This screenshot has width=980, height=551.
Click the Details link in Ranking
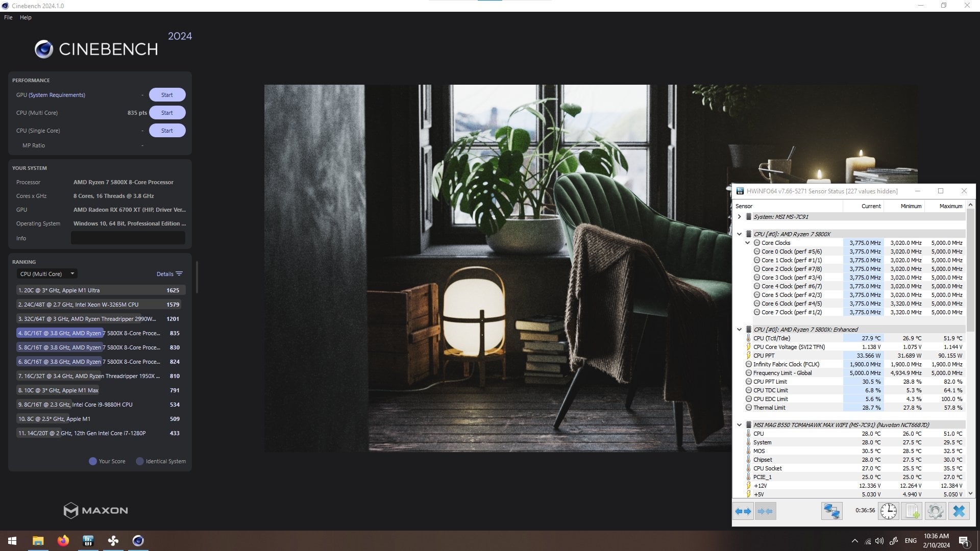(x=165, y=274)
